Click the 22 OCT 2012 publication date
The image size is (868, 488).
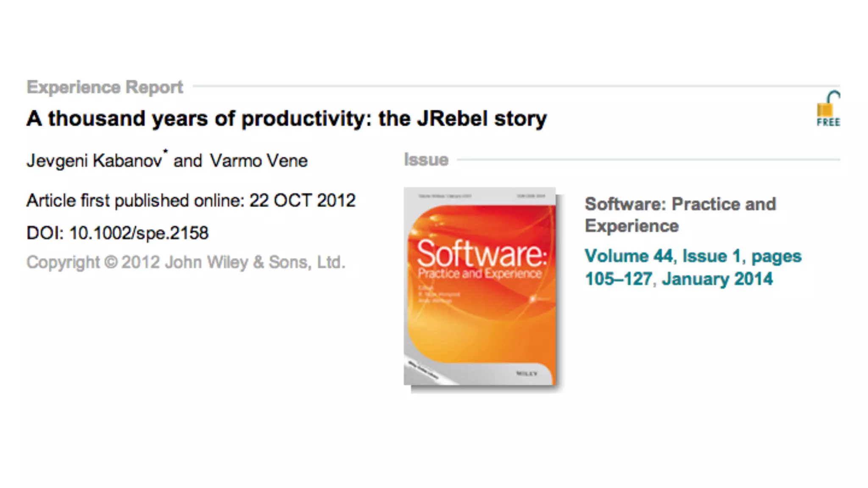pos(302,200)
